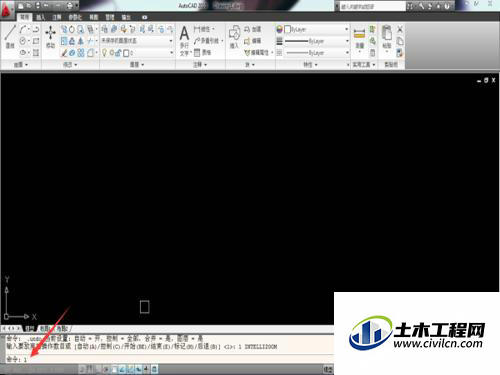Click the Create block (创建) icon

point(252,29)
